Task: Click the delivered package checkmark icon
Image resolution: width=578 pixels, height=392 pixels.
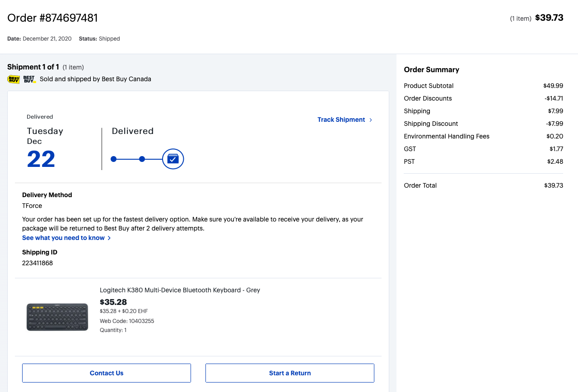Action: 173,159
